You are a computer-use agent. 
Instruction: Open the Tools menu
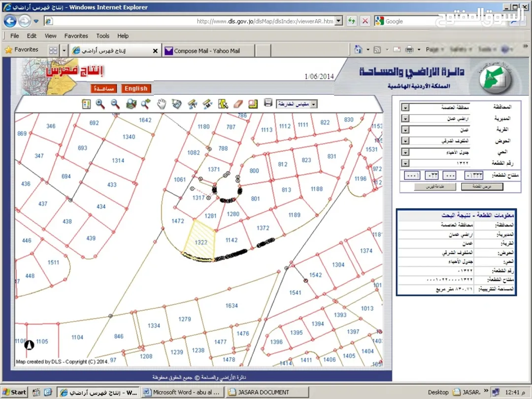tap(102, 35)
